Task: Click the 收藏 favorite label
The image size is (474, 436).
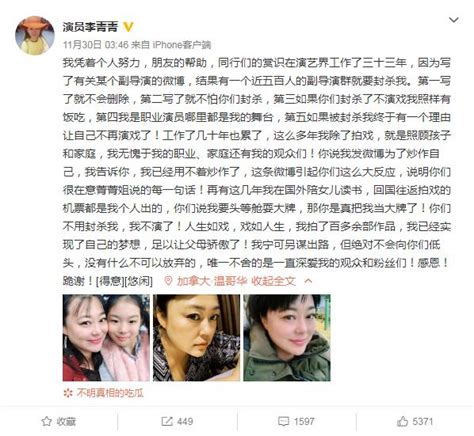Action: [66, 422]
